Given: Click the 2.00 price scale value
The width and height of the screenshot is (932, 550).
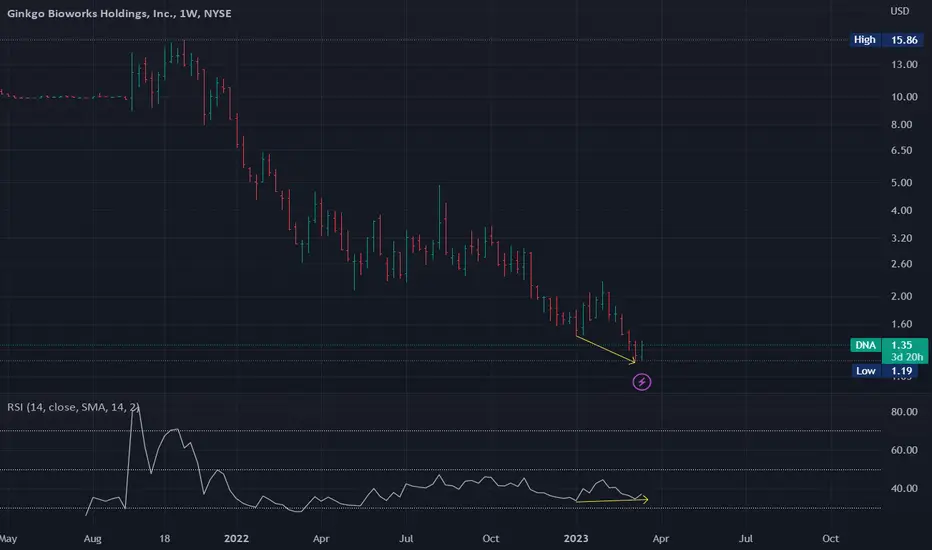Looking at the screenshot, I should click(x=901, y=296).
